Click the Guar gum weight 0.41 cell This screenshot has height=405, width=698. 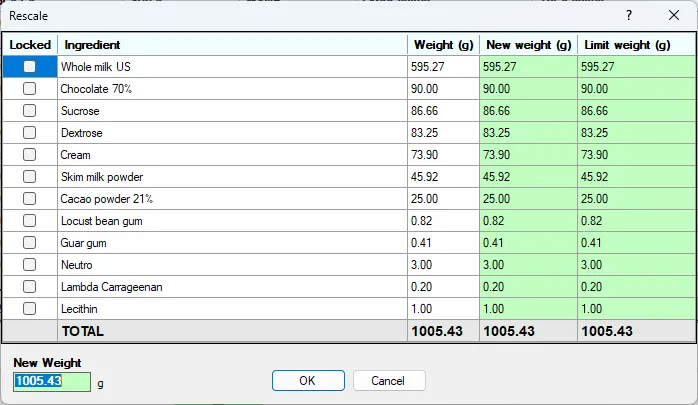[x=443, y=243]
